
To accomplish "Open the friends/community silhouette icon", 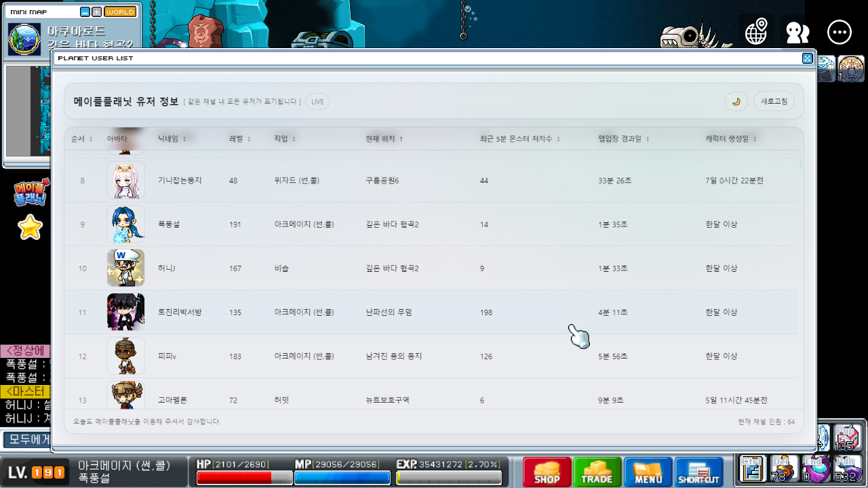I will [797, 32].
